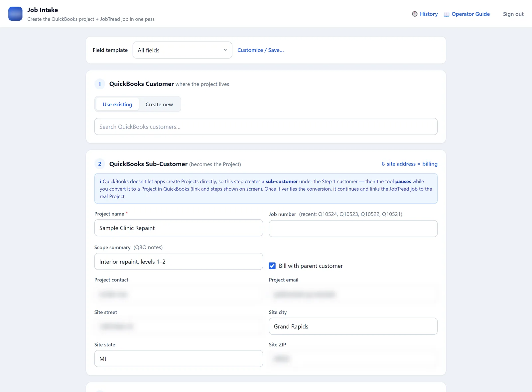Toggle Bill with parent customer checkbox
This screenshot has width=532, height=392.
coord(272,266)
